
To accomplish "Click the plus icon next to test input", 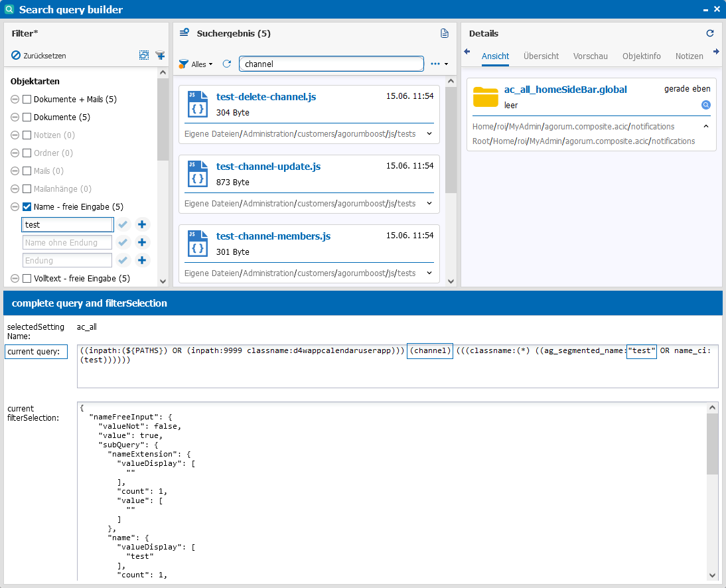I will 142,224.
